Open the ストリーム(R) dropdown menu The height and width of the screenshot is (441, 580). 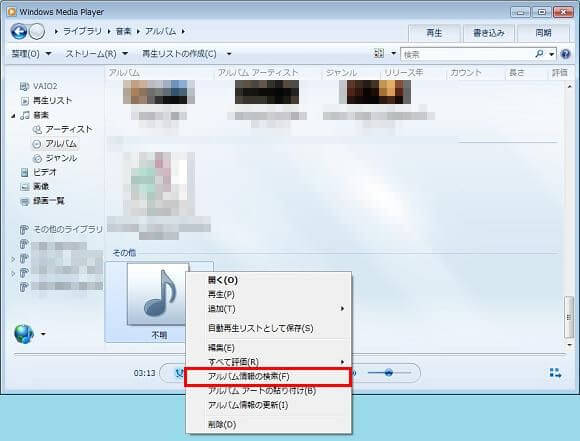(x=97, y=54)
